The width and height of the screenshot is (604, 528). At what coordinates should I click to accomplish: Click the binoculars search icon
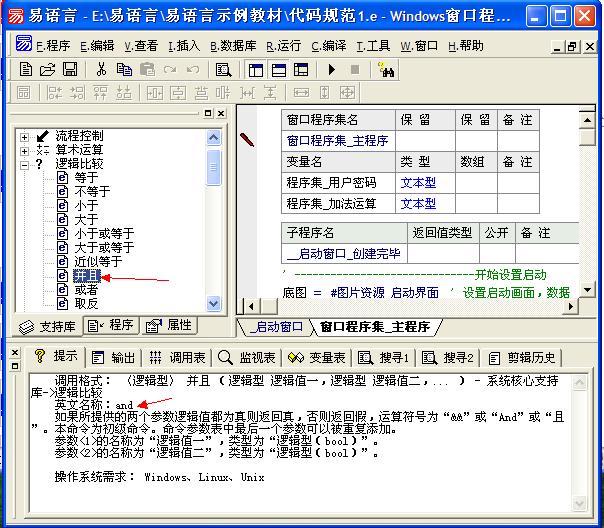tap(386, 70)
